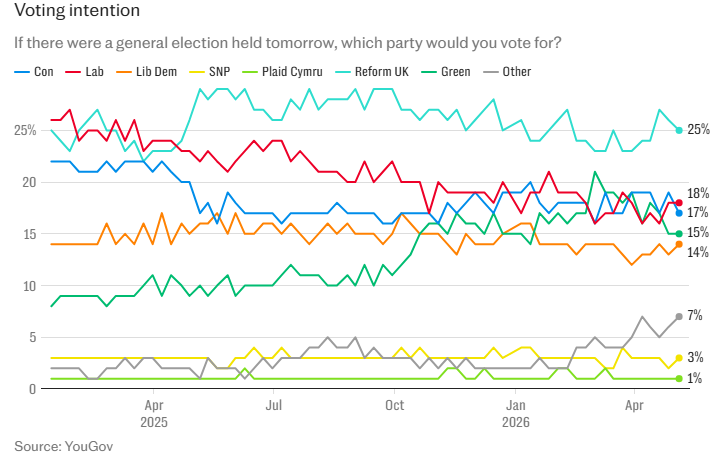Click the Reform UK 25% endpoint dot
The height and width of the screenshot is (460, 716).
click(x=679, y=130)
